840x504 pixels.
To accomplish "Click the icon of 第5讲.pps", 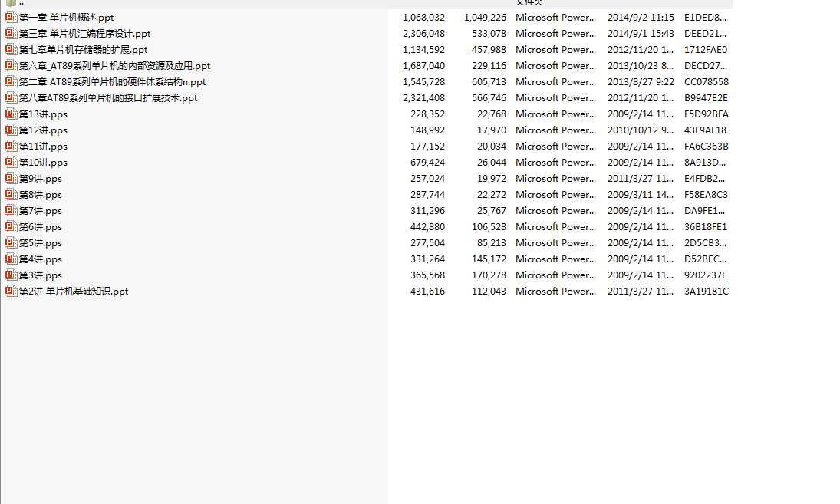I will (11, 242).
